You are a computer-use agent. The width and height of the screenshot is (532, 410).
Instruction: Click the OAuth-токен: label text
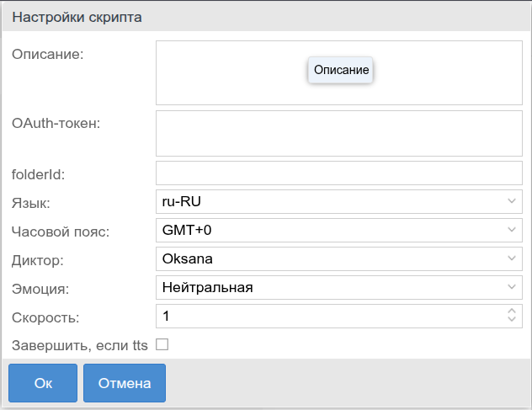point(56,124)
